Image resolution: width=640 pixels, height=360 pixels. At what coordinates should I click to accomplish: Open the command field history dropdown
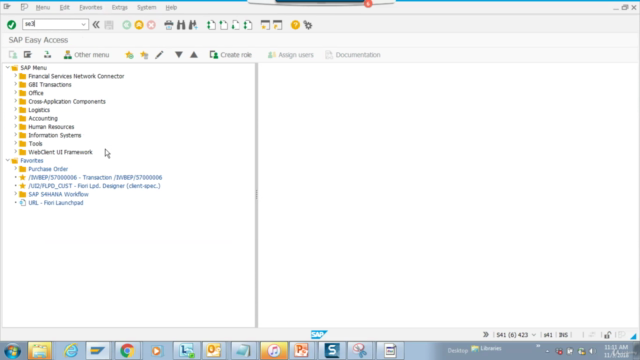84,24
